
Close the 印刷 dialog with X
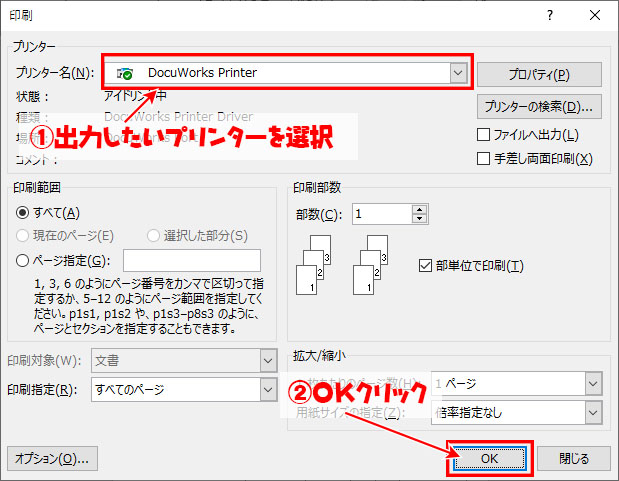pyautogui.click(x=595, y=15)
